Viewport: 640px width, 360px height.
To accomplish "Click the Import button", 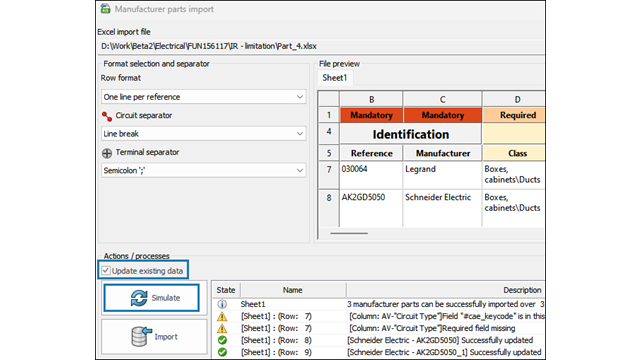I will 154,337.
